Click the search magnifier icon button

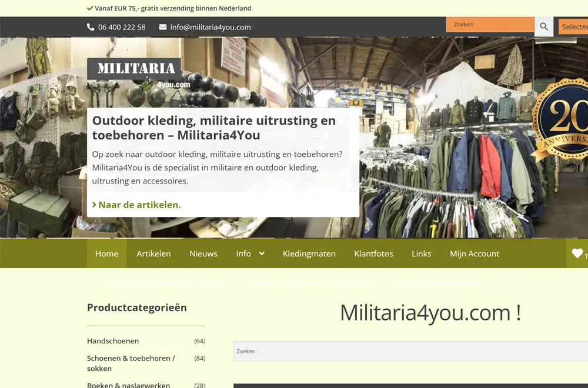click(544, 26)
